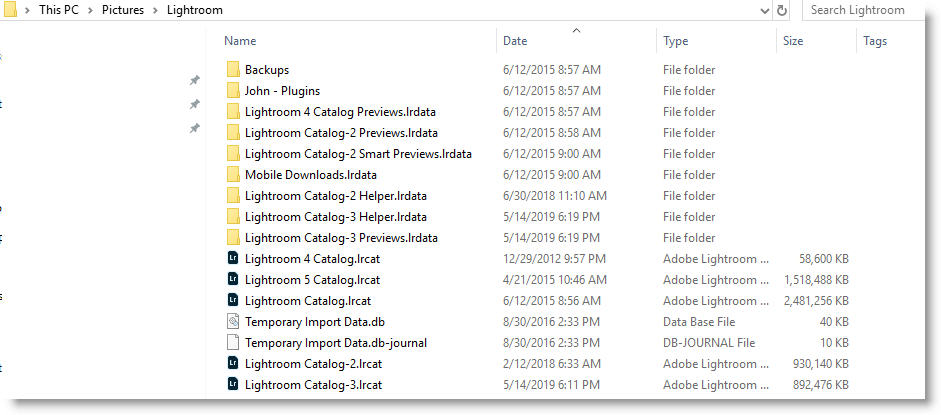Screen dimensions: 941x415
Task: Select Temporary Import Data.db-journal file icon
Action: tap(233, 342)
